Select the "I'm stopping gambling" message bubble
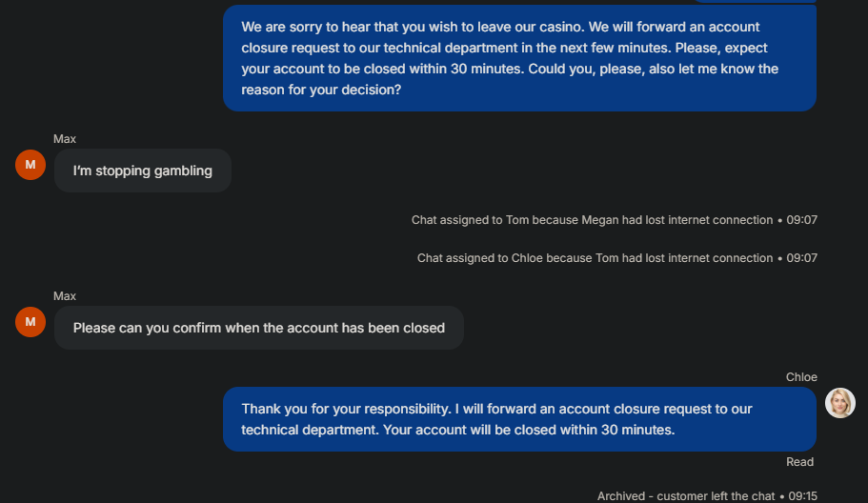This screenshot has height=503, width=868. pos(143,171)
